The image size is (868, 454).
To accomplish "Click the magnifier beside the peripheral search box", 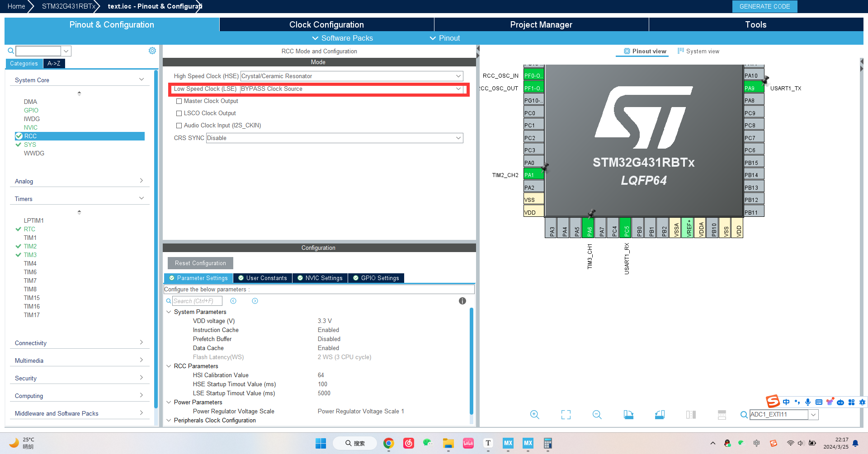I will (x=11, y=51).
